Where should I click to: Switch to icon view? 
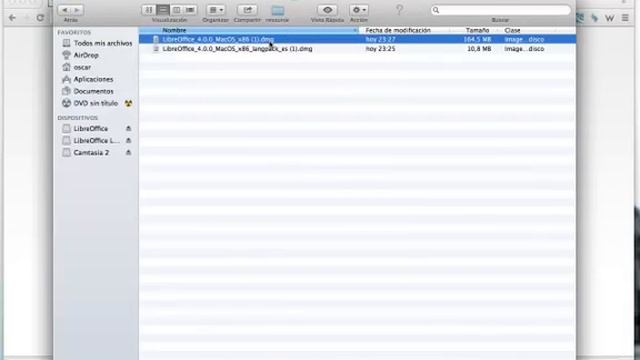coord(149,10)
